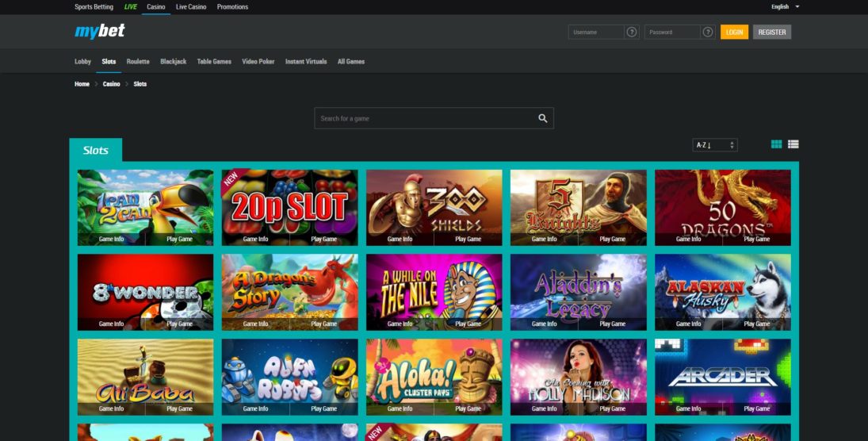This screenshot has height=441, width=868.
Task: Focus the Username field
Action: [x=596, y=33]
